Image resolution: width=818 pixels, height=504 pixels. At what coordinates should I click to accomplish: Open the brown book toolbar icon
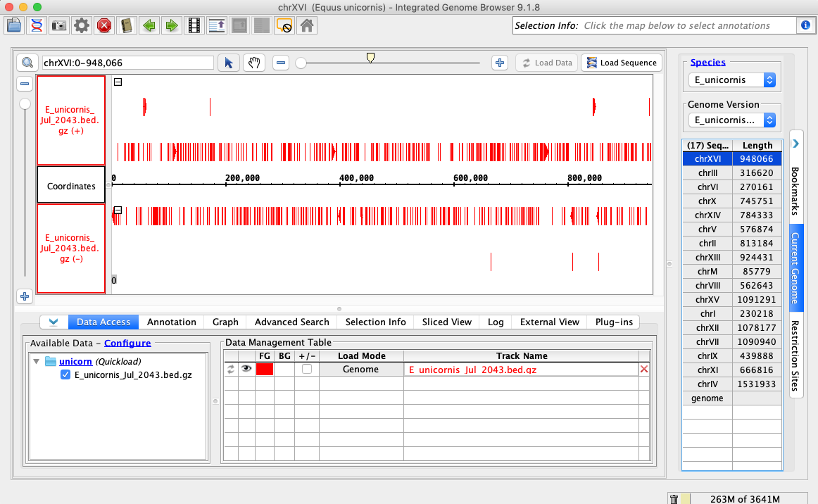pos(127,25)
